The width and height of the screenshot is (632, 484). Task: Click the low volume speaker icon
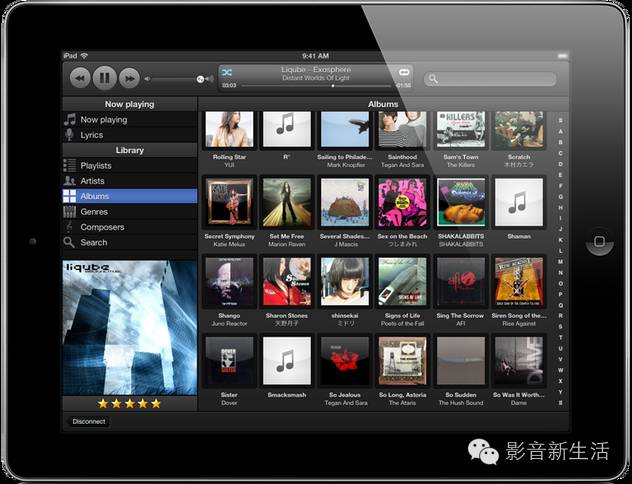[148, 79]
